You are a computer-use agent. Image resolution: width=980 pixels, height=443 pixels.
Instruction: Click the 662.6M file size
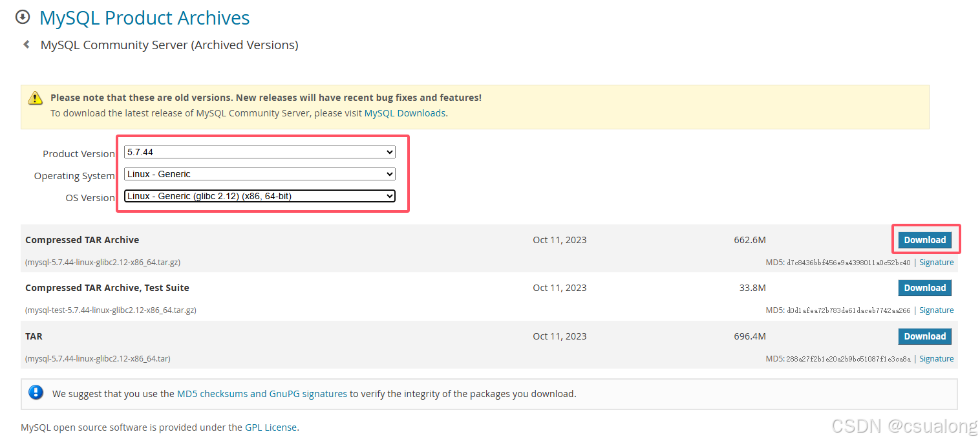[750, 240]
